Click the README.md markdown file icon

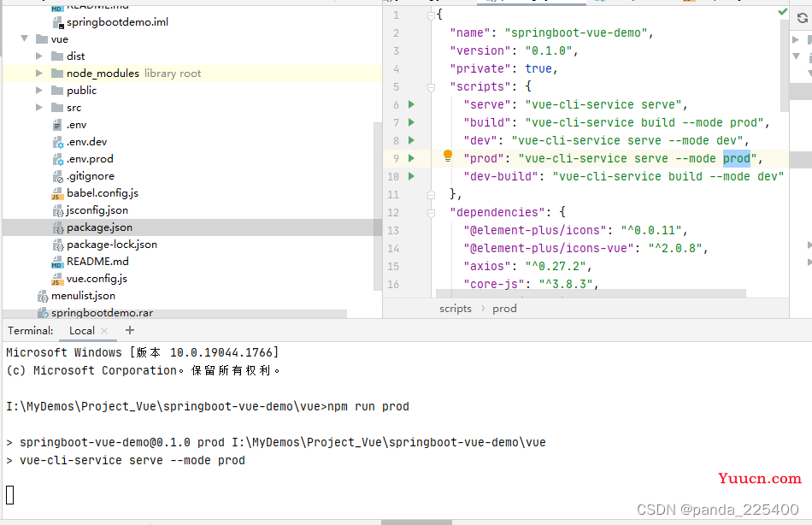[x=57, y=262]
